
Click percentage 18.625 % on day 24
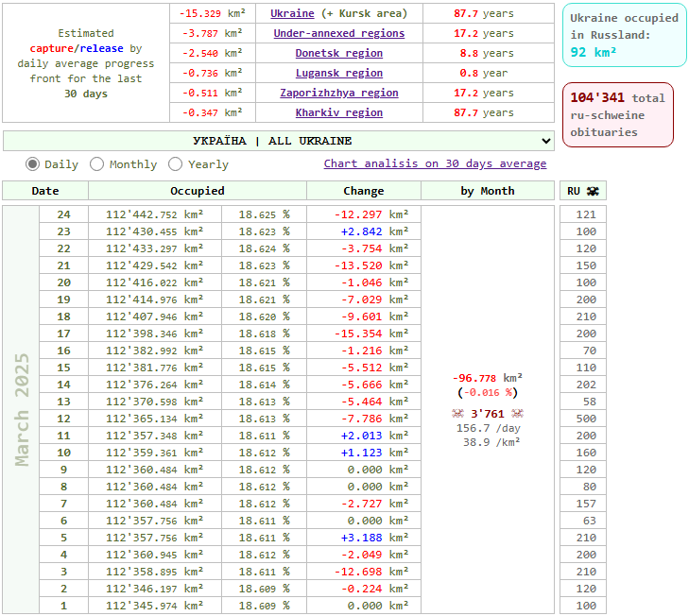(x=264, y=214)
